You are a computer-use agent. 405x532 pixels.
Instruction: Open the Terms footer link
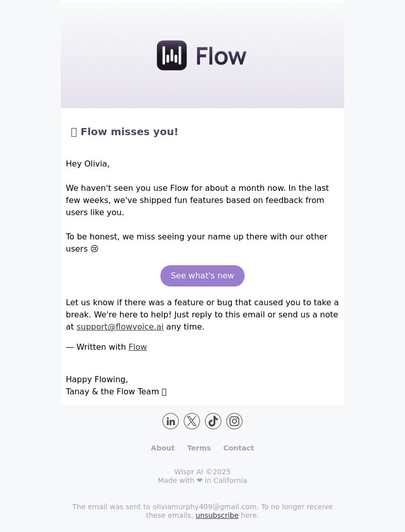pos(199,448)
